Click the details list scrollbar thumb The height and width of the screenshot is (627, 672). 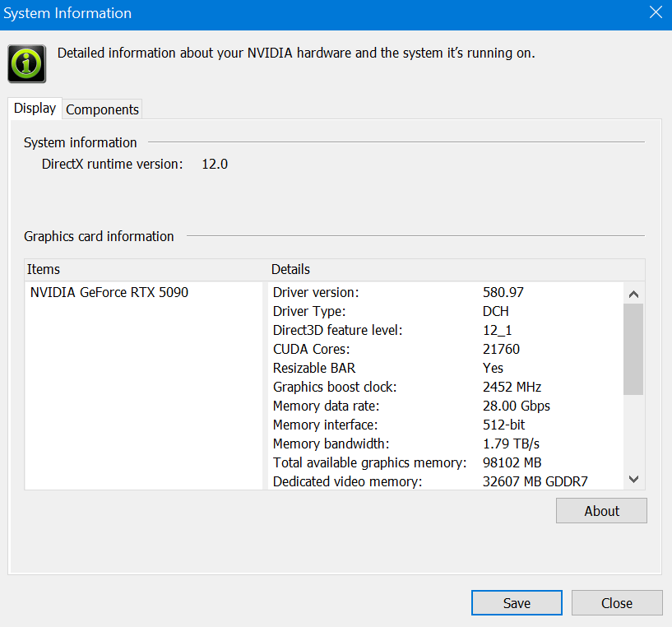[x=633, y=349]
